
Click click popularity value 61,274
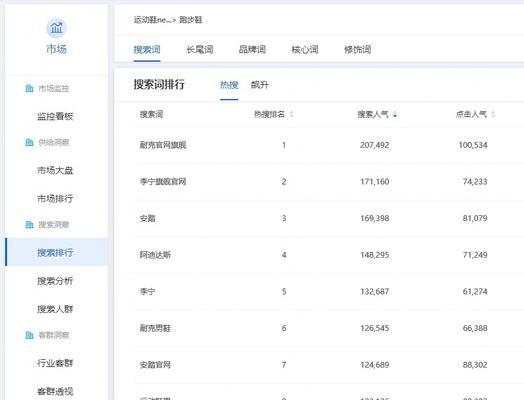[x=475, y=291]
